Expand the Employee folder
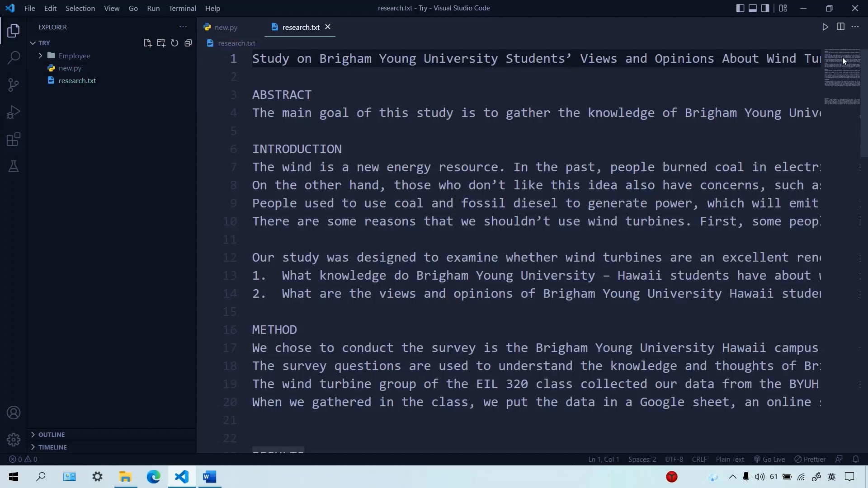This screenshot has height=488, width=868. (x=74, y=56)
